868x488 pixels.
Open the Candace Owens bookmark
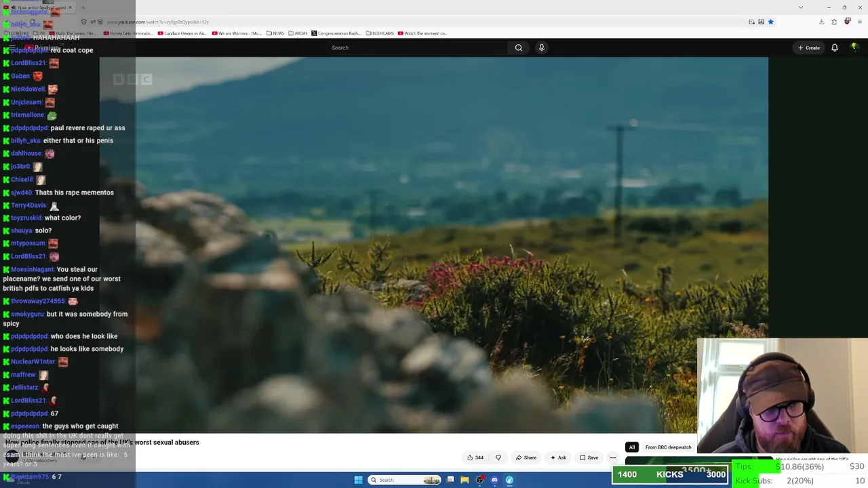182,33
